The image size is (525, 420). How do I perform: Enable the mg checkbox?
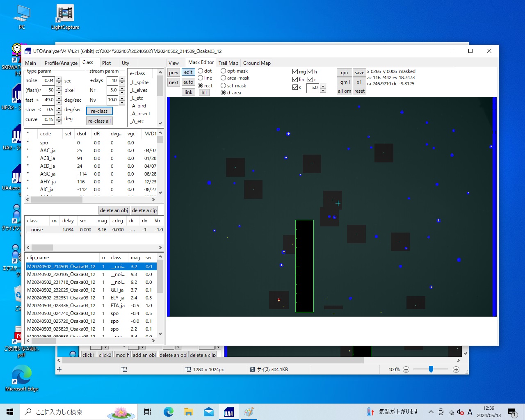pos(295,72)
